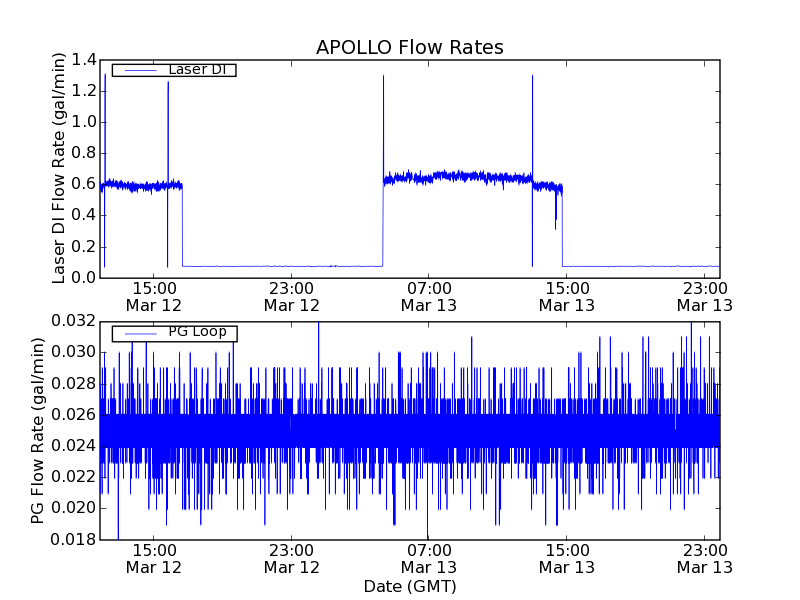Screen dimensions: 800x600
Task: Click the APOLLO Flow Rates chart title
Action: 409,48
